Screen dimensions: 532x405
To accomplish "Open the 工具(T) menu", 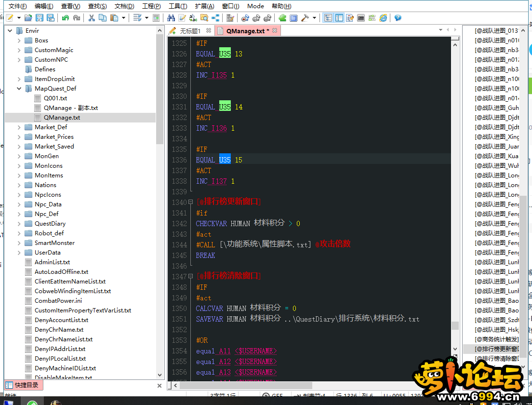I will [x=178, y=6].
